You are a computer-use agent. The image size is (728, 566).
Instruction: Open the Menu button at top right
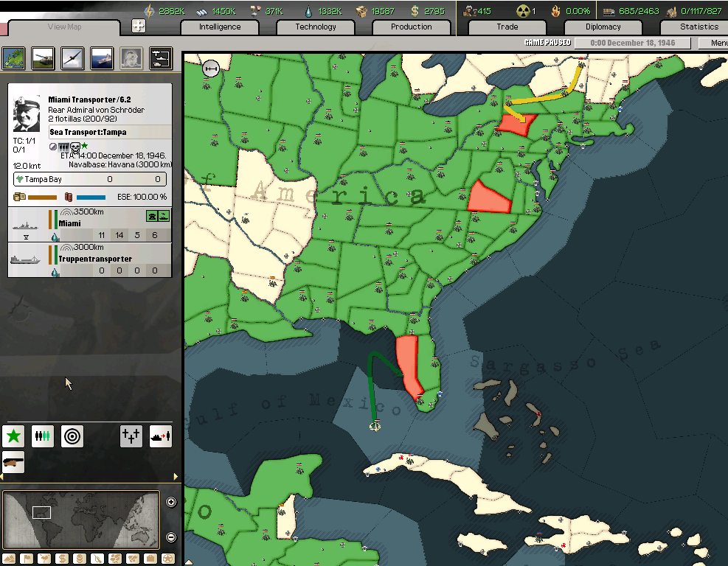click(x=718, y=43)
